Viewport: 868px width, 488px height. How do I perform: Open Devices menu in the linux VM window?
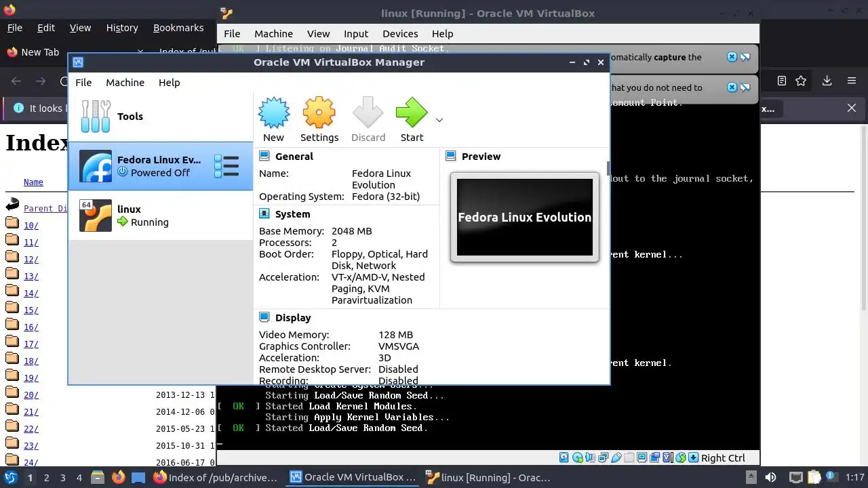(400, 33)
